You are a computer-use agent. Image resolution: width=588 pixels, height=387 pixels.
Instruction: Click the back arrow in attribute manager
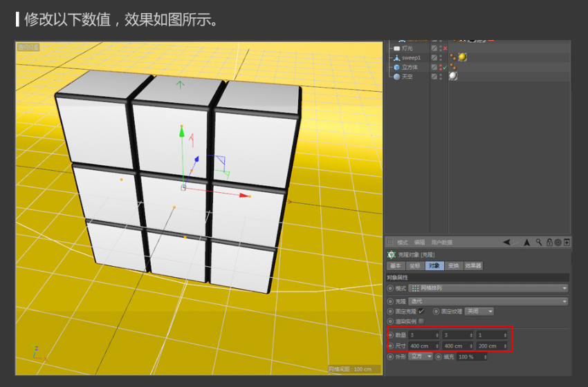point(507,243)
